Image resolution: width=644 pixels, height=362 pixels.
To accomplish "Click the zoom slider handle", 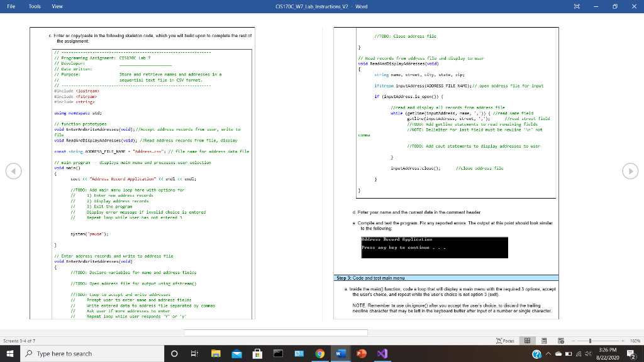I will pos(590,341).
